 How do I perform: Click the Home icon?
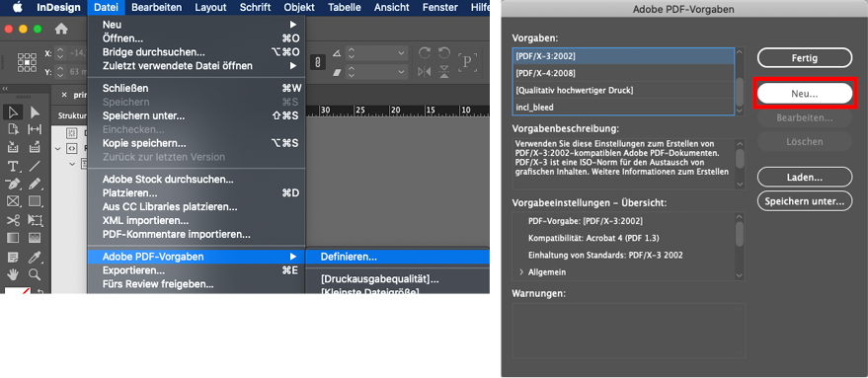61,29
